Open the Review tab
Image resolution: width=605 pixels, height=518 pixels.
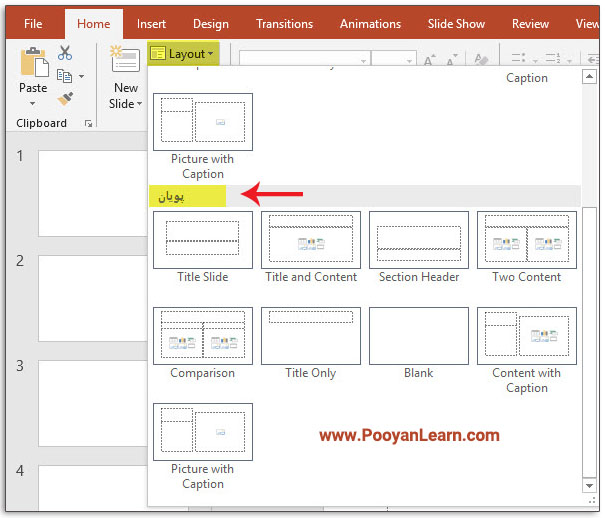(530, 24)
